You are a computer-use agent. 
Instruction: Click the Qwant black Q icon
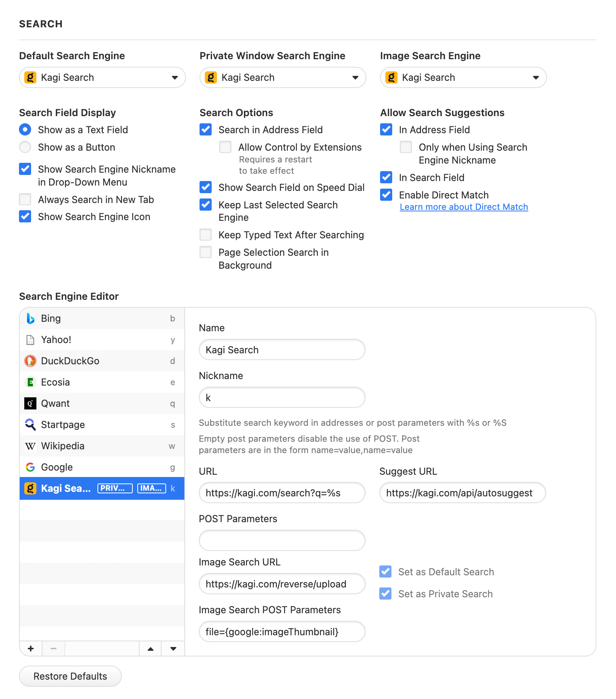[x=30, y=403]
